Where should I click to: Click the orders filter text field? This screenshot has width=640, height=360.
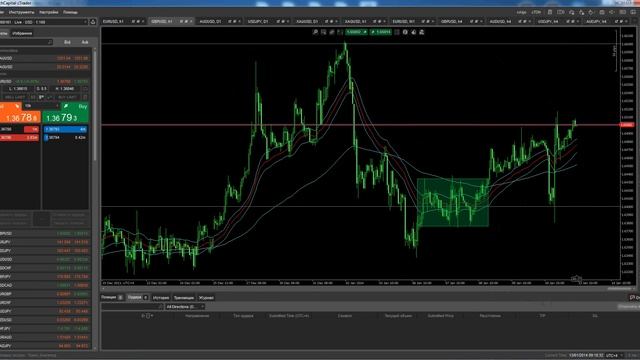132,307
